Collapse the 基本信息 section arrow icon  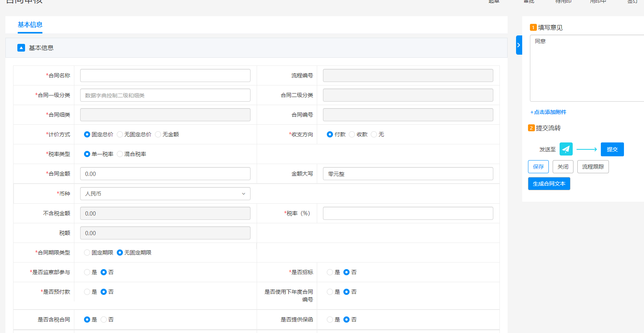point(21,48)
